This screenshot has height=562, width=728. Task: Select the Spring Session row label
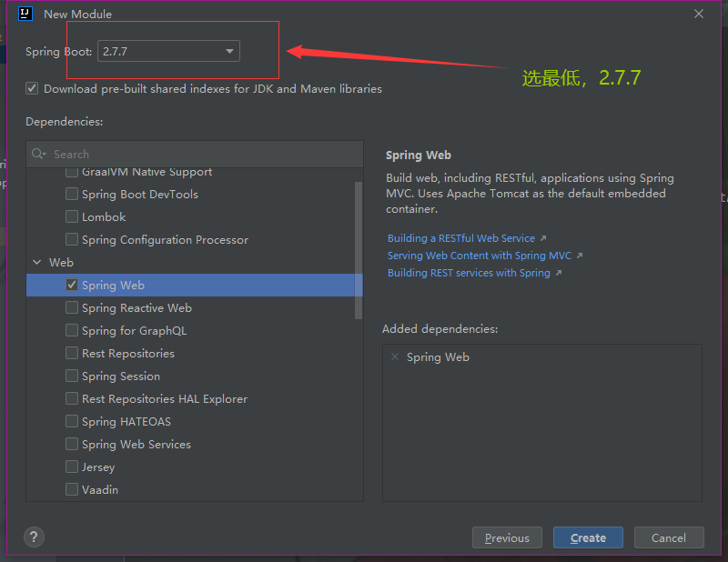point(121,376)
